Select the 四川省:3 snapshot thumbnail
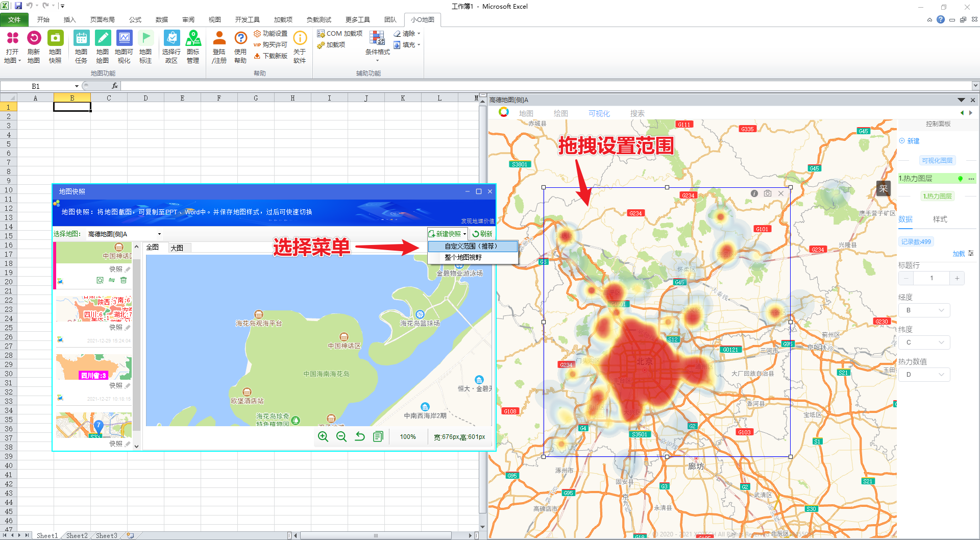The height and width of the screenshot is (540, 980). point(94,367)
